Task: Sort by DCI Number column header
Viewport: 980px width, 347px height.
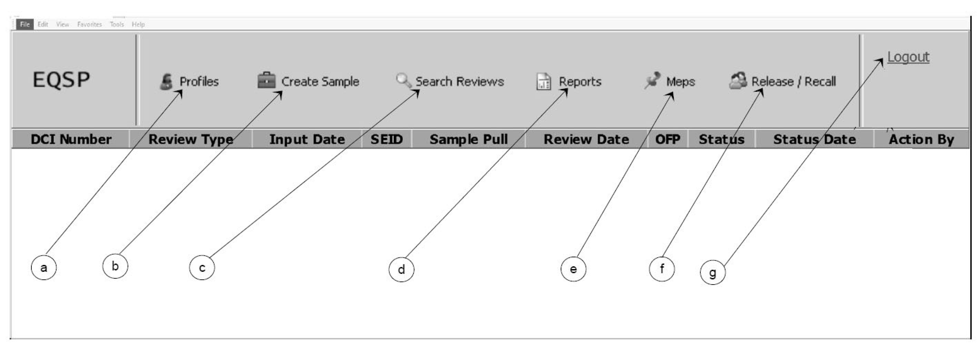Action: (71, 139)
